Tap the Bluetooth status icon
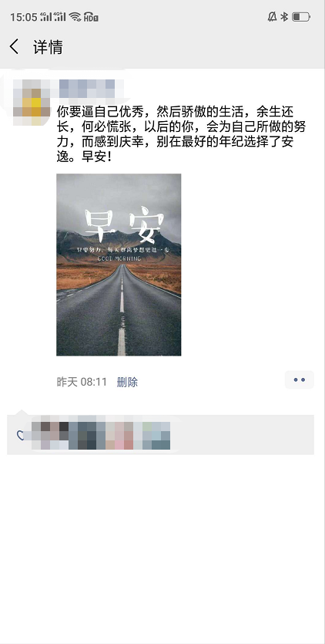Viewport: 325px width, 644px height. click(x=284, y=16)
